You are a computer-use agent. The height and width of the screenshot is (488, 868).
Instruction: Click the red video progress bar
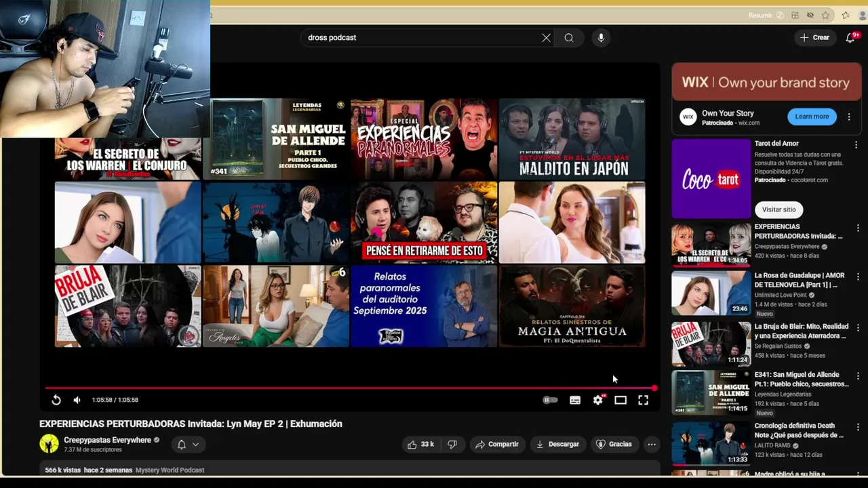pos(350,388)
